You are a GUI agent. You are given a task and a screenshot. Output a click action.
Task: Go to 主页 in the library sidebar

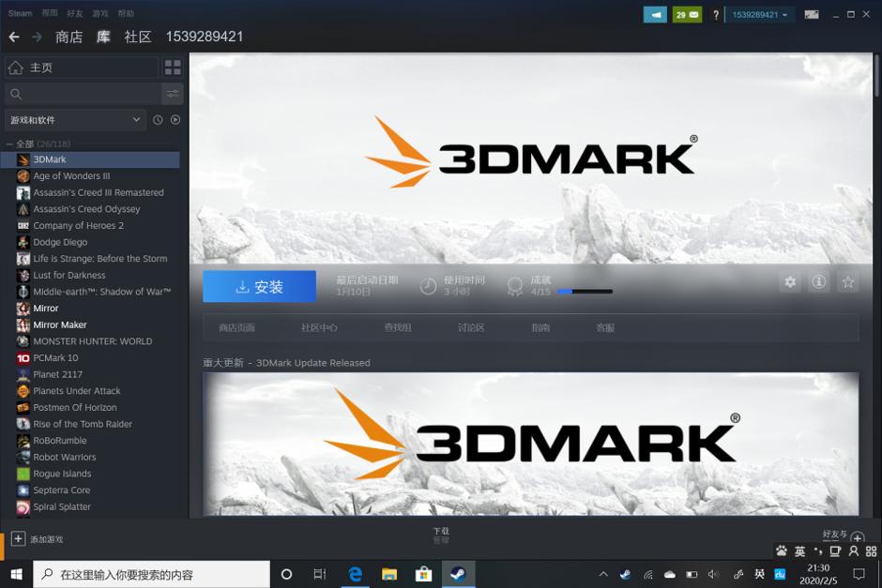[x=82, y=68]
